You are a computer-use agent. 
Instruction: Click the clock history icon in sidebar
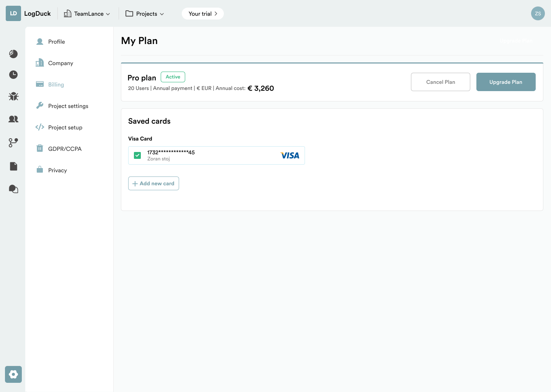(13, 75)
